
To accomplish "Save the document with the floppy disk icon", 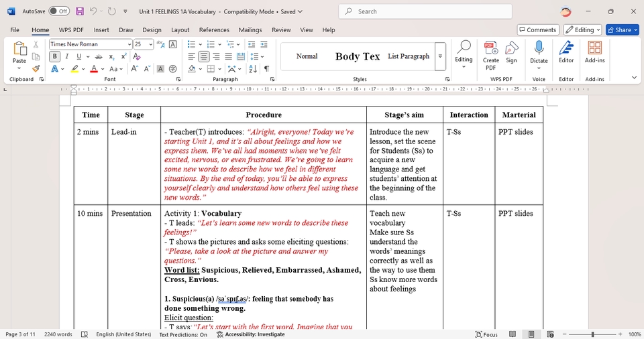I will 80,11.
